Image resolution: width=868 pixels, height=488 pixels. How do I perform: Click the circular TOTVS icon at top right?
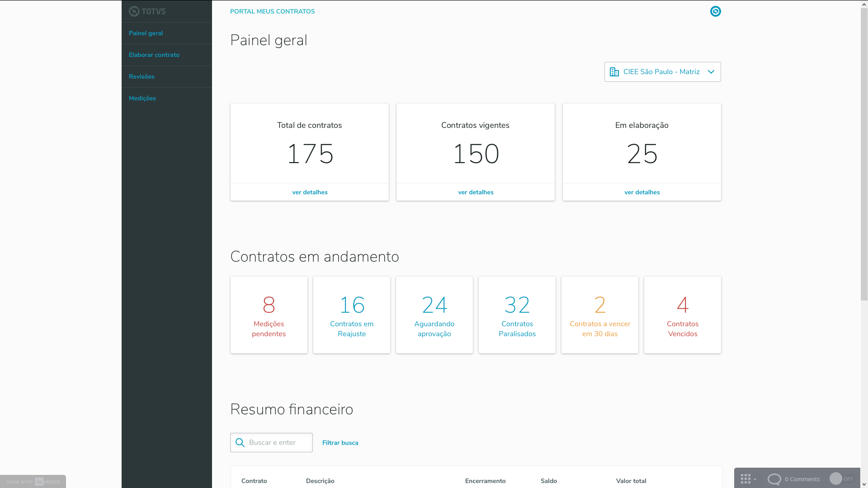tap(715, 11)
